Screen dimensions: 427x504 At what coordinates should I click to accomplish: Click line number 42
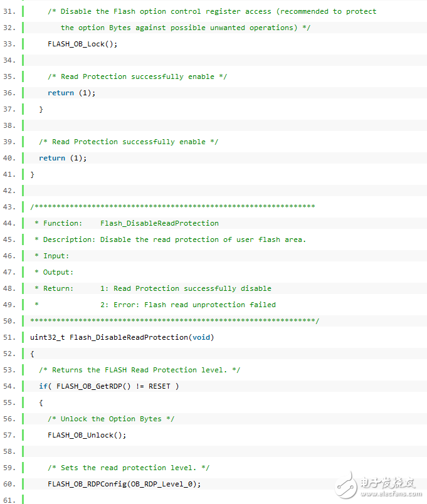tap(9, 191)
